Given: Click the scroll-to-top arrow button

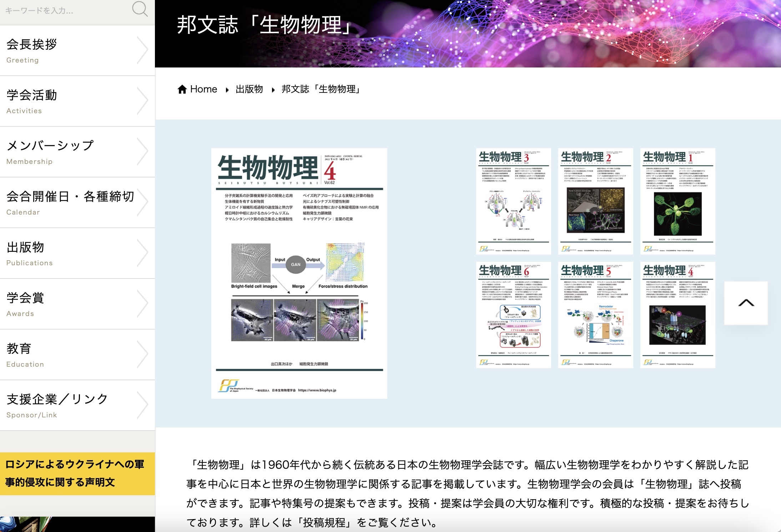Looking at the screenshot, I should pos(746,303).
